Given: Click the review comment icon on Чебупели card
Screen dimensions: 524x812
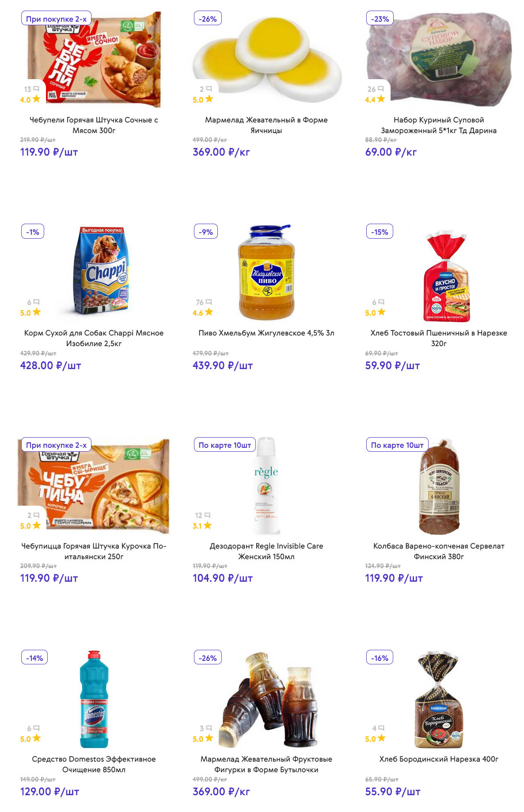Looking at the screenshot, I should [x=36, y=89].
